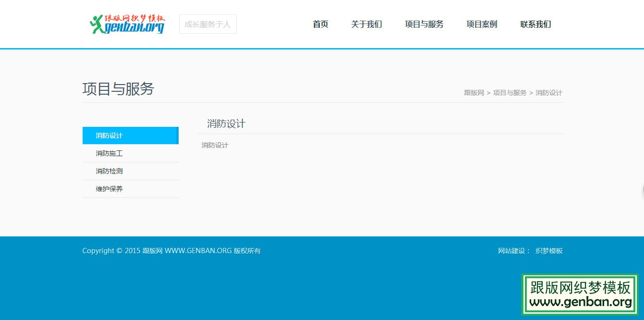
Task: Go to 项目案例 in the top navigation
Action: (481, 25)
